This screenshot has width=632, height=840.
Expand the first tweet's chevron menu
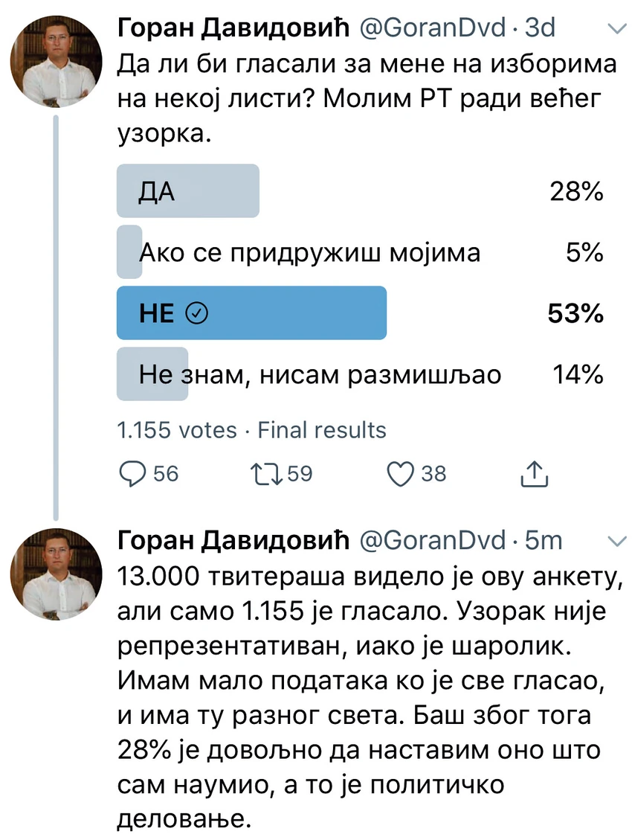coord(618,29)
